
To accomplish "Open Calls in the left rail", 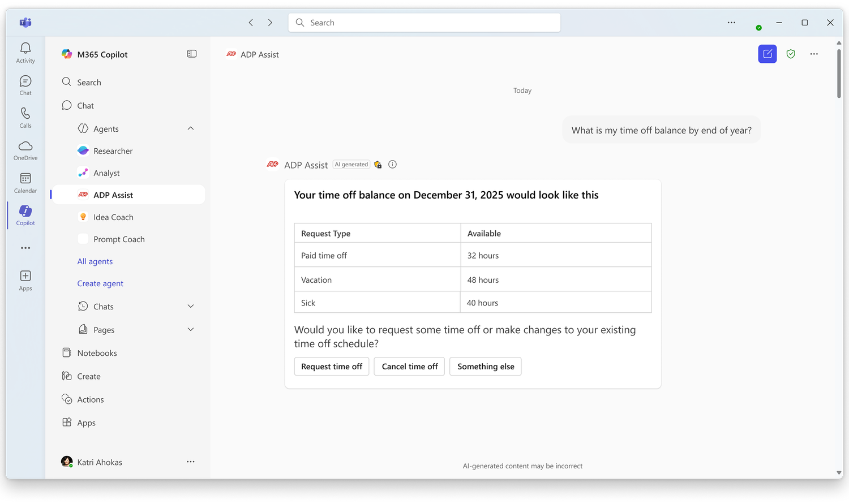I will click(25, 114).
